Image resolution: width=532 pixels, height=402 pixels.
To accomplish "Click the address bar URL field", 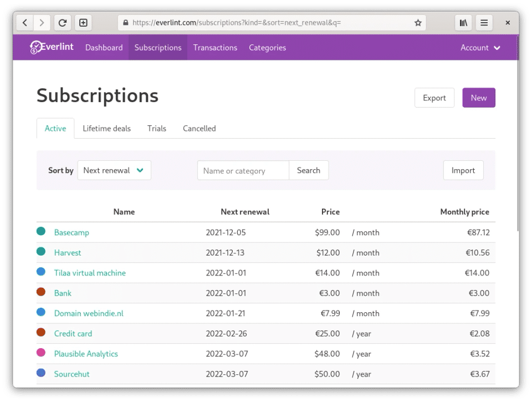I will pyautogui.click(x=272, y=23).
